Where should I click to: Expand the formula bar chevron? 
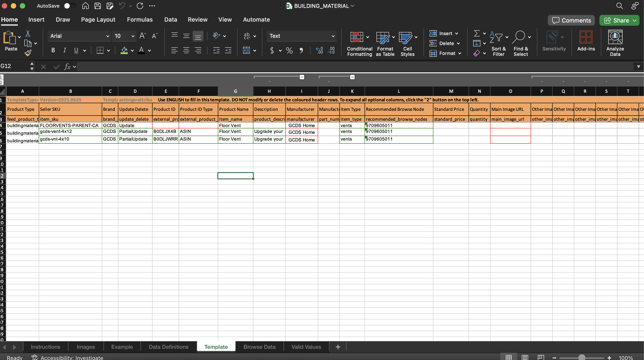click(x=638, y=67)
